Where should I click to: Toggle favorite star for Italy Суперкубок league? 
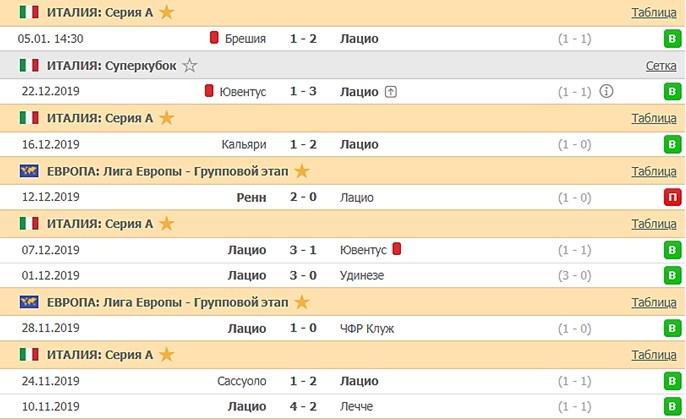pyautogui.click(x=190, y=65)
